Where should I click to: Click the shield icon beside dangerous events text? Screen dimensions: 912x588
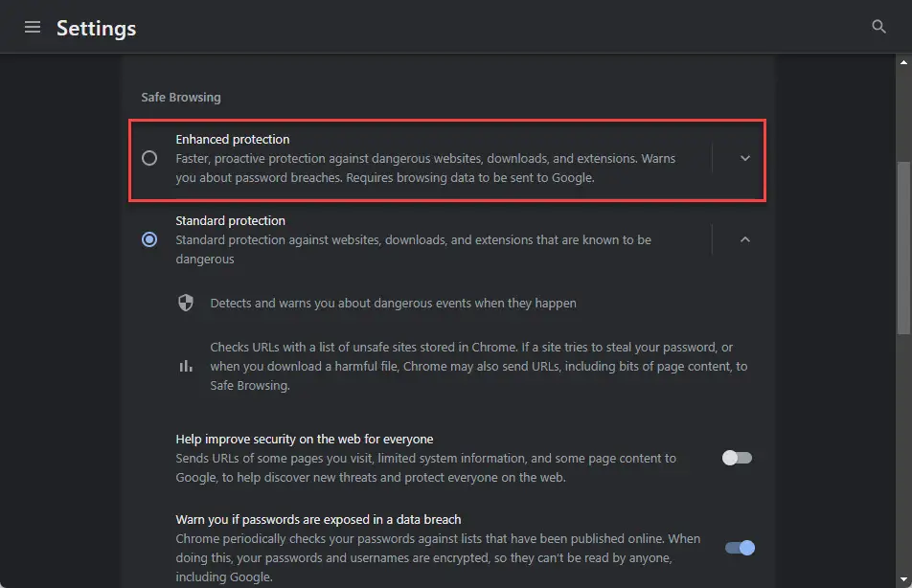point(186,303)
